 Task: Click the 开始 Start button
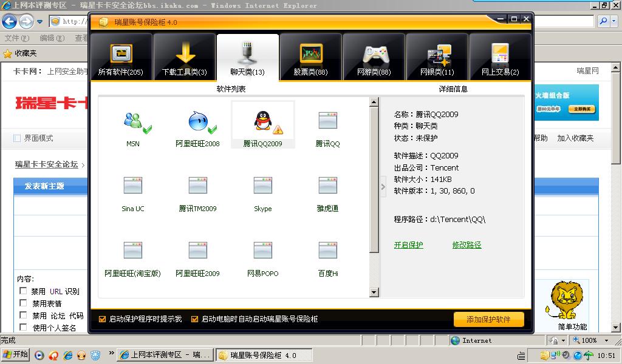15,354
